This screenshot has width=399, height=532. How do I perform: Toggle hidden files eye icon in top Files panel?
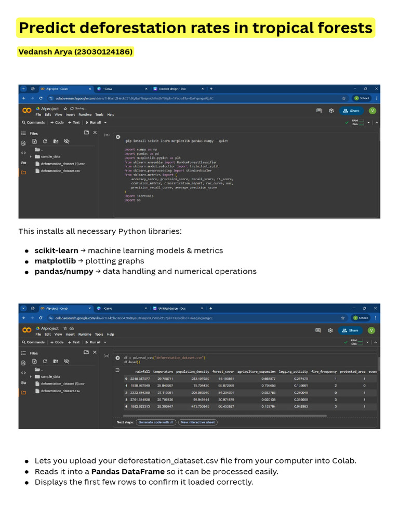(x=66, y=141)
